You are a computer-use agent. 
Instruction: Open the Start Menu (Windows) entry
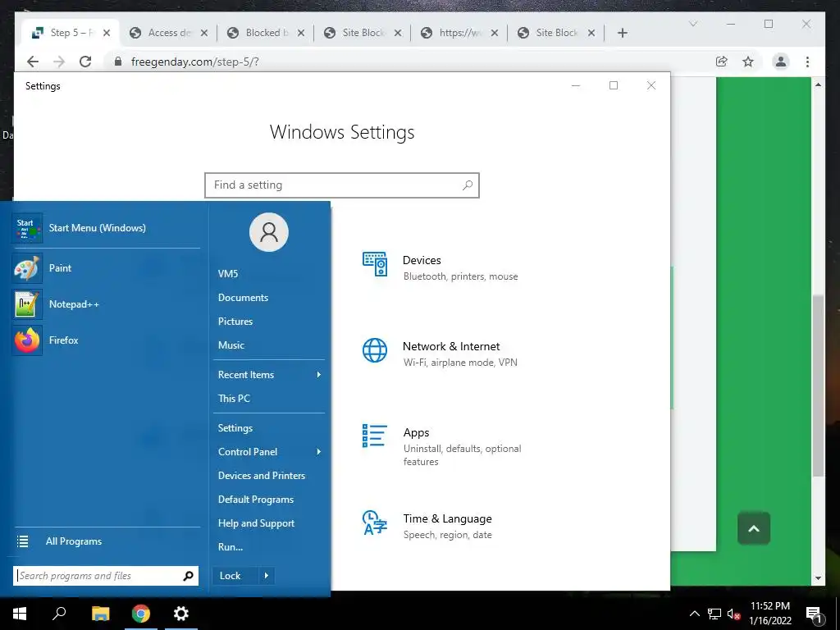(x=106, y=228)
